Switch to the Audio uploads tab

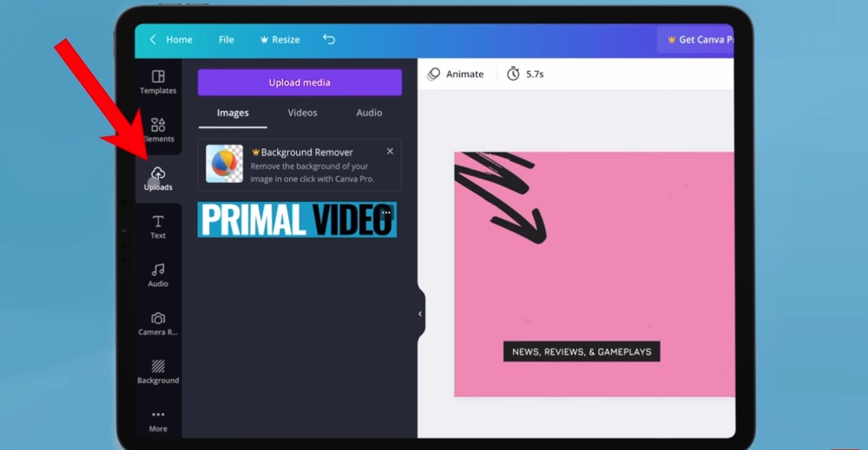369,113
